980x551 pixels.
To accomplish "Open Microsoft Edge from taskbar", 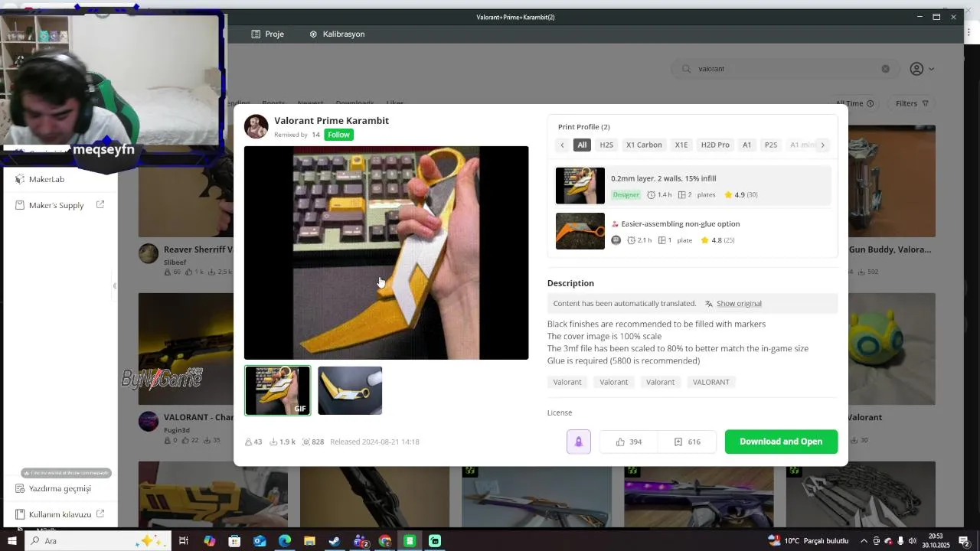I will tap(285, 541).
